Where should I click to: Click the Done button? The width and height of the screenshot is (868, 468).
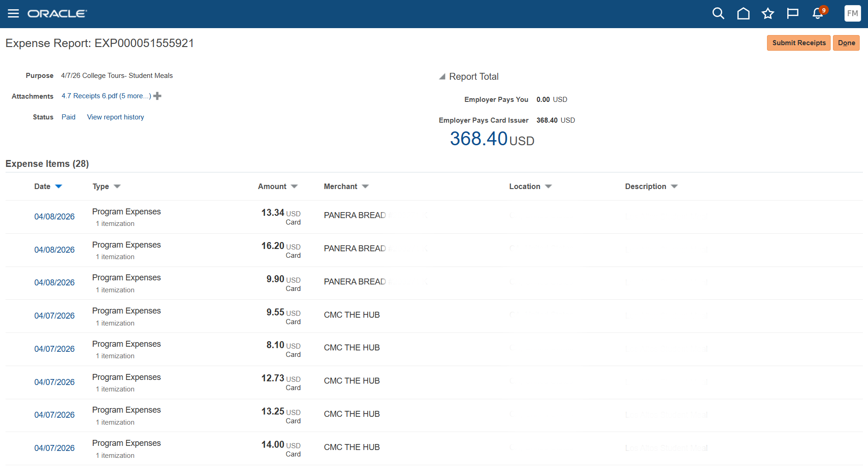click(846, 43)
